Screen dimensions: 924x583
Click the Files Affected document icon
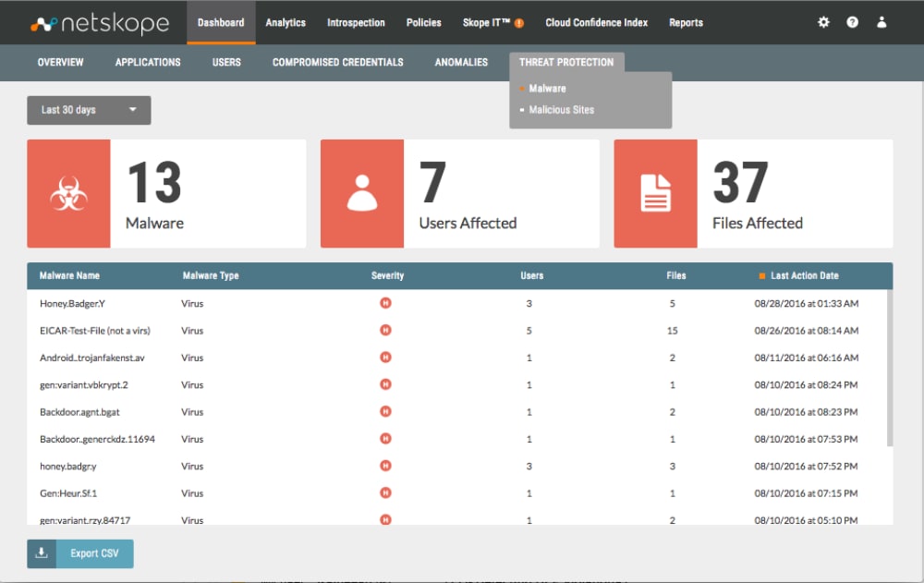pos(655,193)
